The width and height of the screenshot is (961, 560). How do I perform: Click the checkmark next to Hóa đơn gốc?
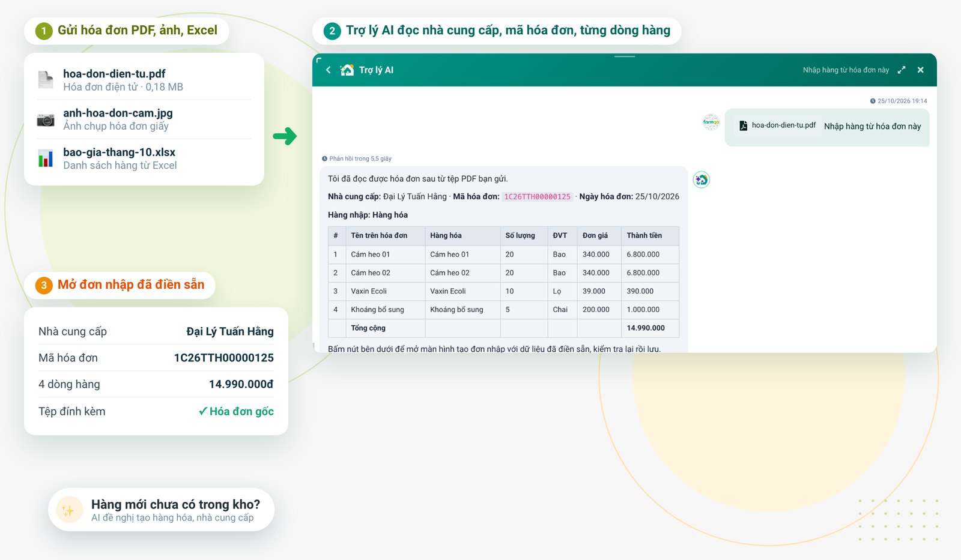coord(203,411)
